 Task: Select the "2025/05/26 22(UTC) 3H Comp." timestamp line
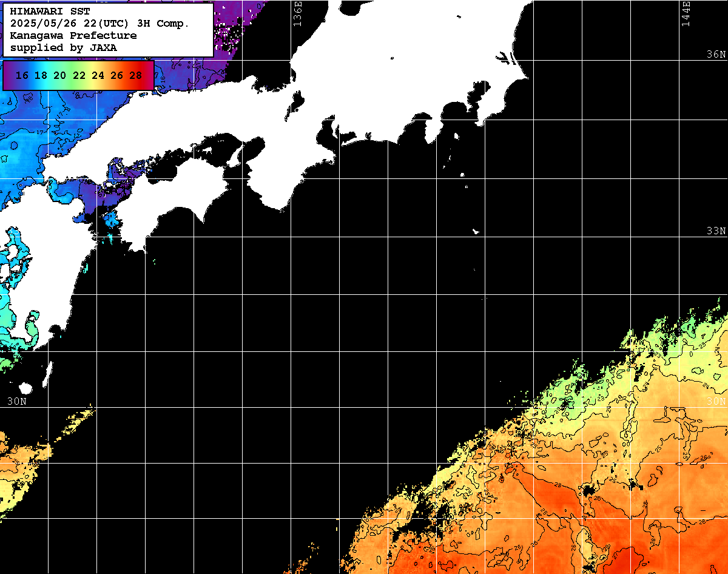coord(99,24)
